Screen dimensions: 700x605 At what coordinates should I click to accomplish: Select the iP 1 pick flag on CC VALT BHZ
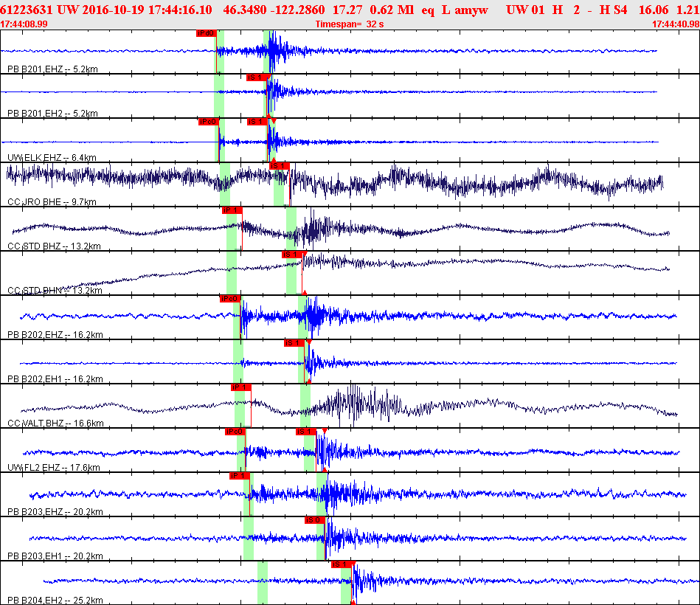241,387
